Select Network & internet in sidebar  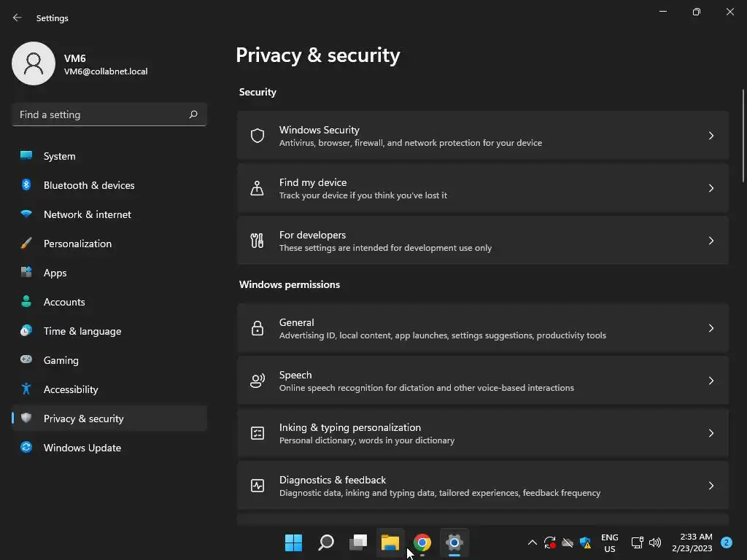coord(109,214)
